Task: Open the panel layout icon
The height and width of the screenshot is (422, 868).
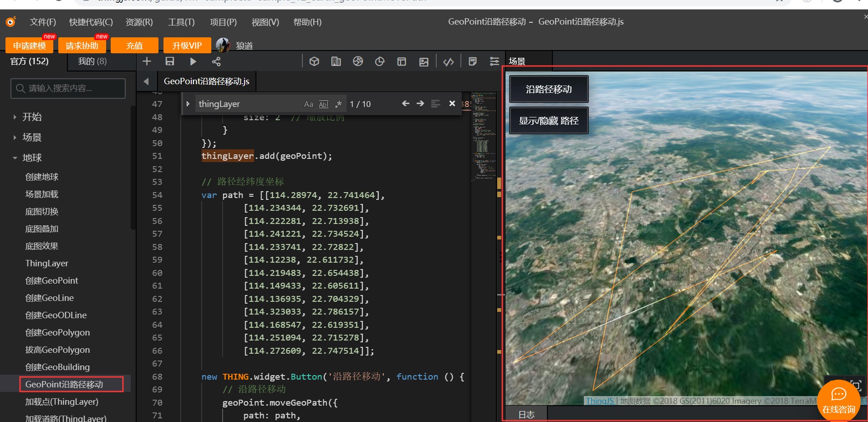Action: [402, 61]
